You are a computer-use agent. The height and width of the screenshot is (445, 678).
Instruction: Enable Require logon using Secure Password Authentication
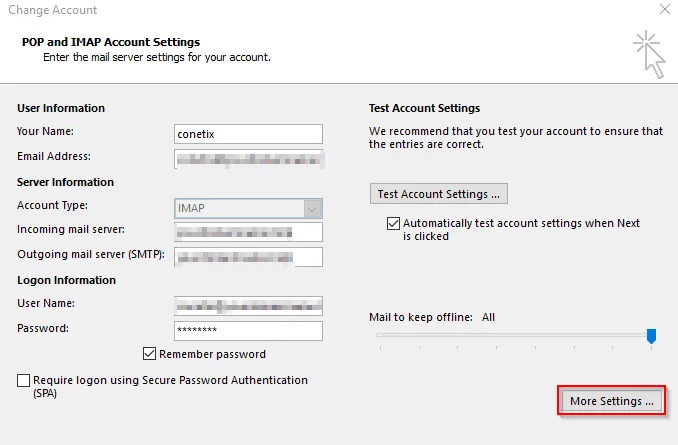tap(24, 381)
